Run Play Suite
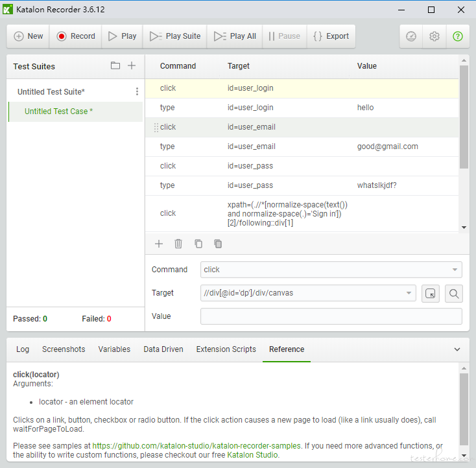The height and width of the screenshot is (468, 476). [175, 36]
